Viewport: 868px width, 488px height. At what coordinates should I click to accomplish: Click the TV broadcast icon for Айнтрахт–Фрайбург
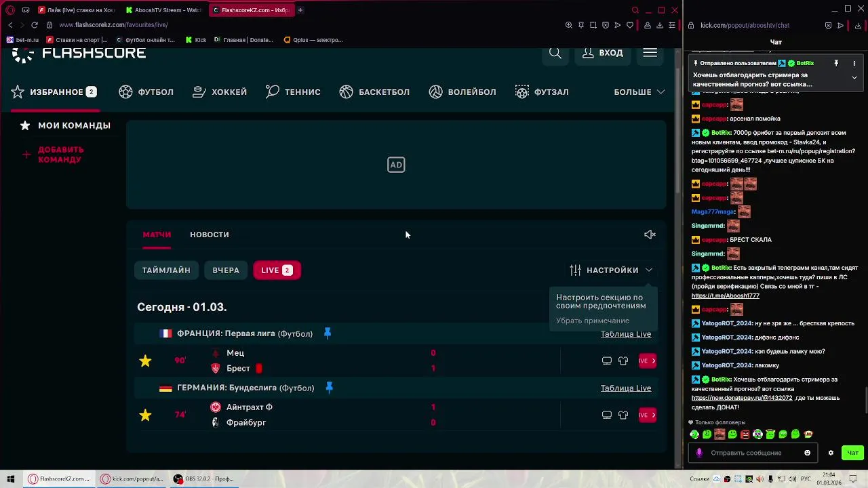pyautogui.click(x=607, y=415)
